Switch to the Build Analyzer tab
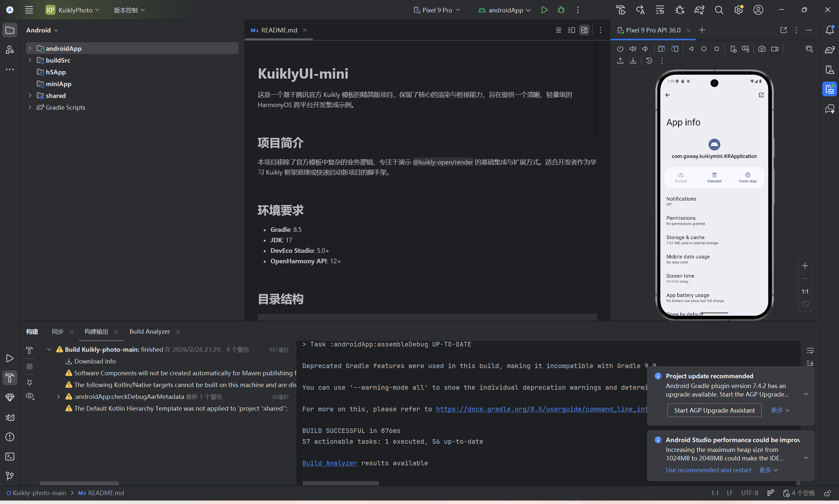Image resolution: width=839 pixels, height=504 pixels. [x=150, y=331]
